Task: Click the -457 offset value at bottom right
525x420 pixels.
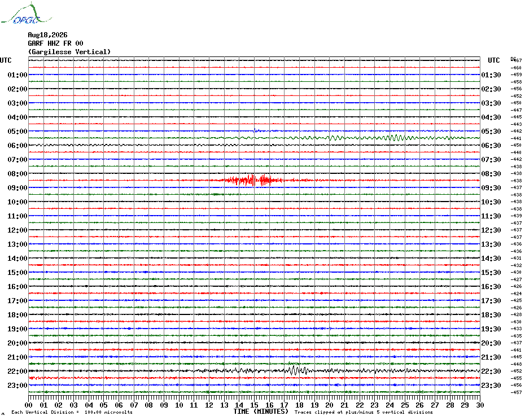Action: [x=516, y=392]
